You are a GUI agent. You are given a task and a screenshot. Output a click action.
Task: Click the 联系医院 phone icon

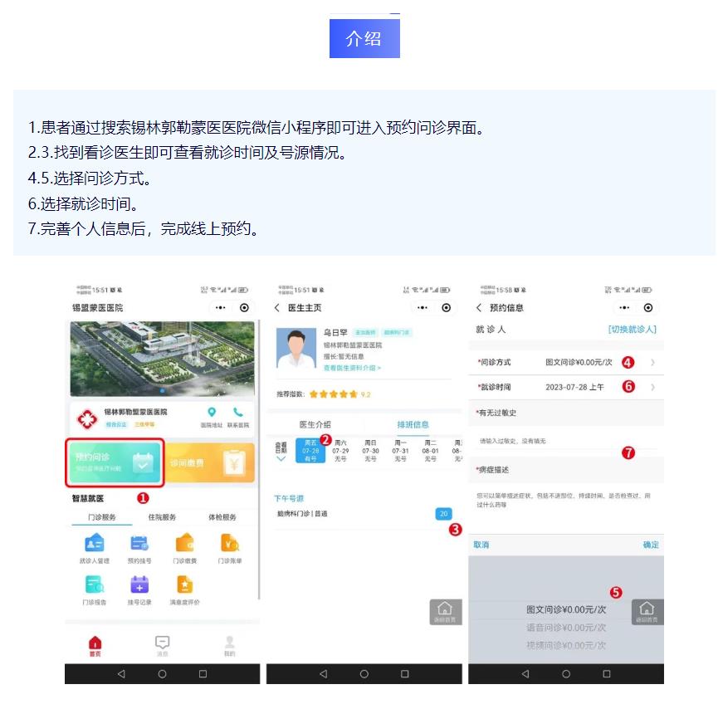[238, 413]
